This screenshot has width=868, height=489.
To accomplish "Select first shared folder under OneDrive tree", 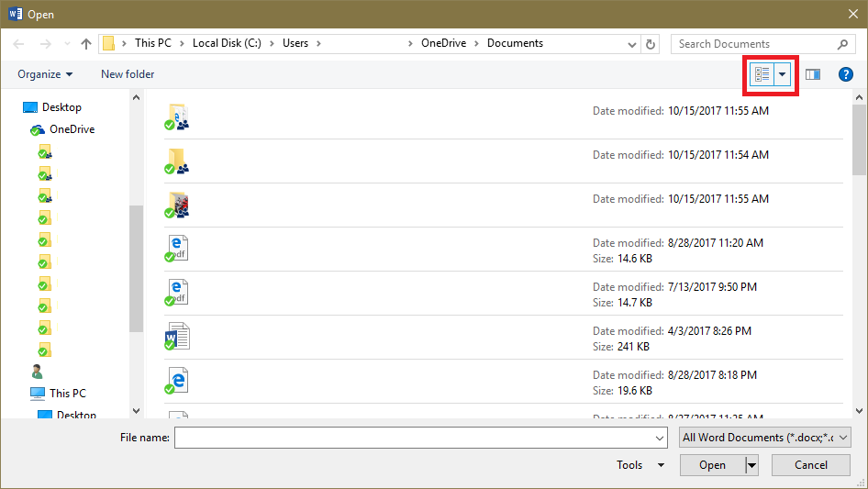I will [x=45, y=151].
